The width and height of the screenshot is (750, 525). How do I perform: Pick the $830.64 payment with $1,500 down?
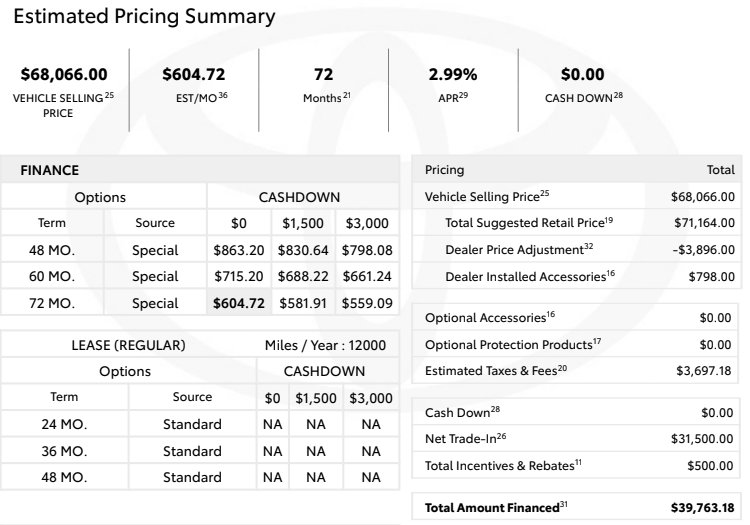pos(303,250)
